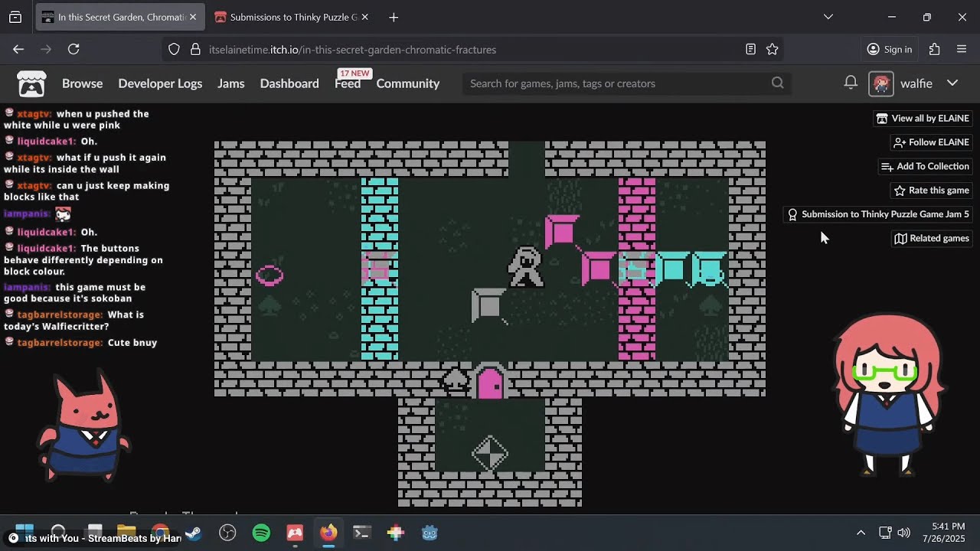Click chat username tagbarrelstorage Cute bnuy
This screenshot has width=980, height=551.
60,343
